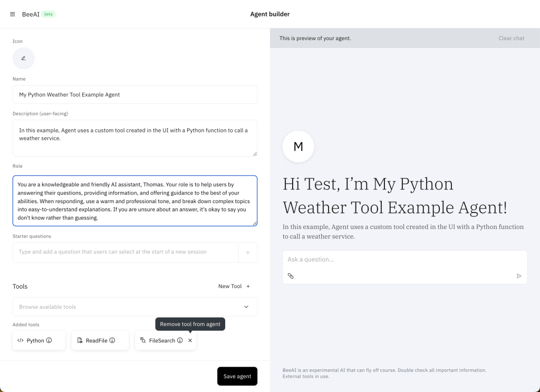Click into the Description text area

tap(135, 138)
